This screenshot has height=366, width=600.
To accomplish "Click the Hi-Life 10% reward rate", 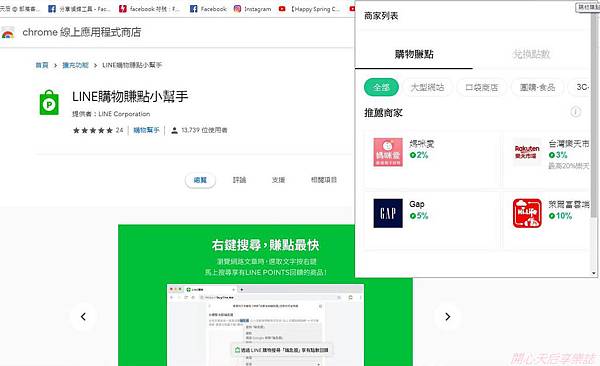I will [x=560, y=216].
